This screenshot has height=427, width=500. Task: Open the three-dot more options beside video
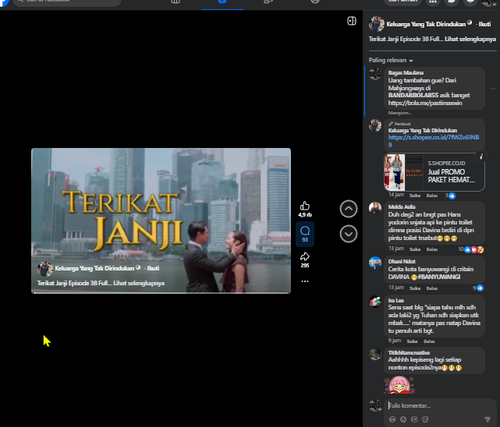click(305, 281)
